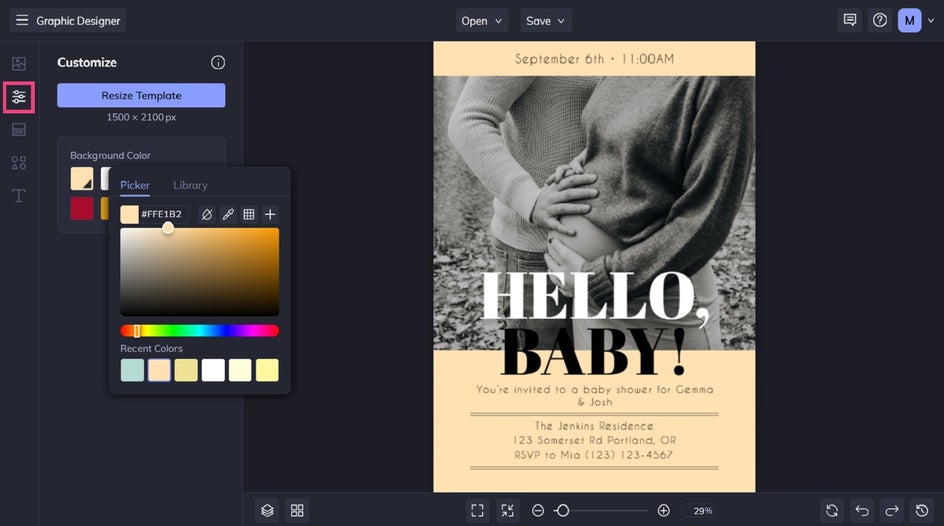Click the refresh/reset rotate icon
The image size is (944, 526).
832,510
